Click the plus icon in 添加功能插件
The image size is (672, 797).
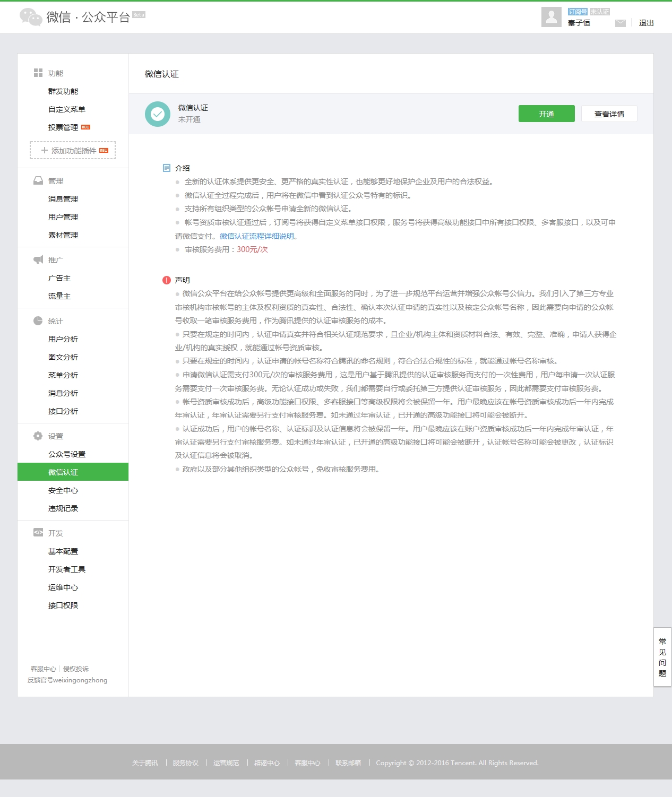pyautogui.click(x=45, y=150)
